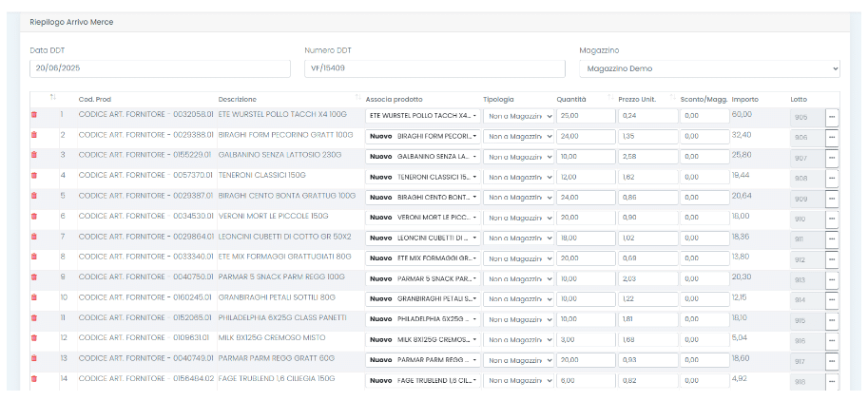The height and width of the screenshot is (401, 868).
Task: Click the sort arrows icon in first column header
Action: [x=53, y=98]
